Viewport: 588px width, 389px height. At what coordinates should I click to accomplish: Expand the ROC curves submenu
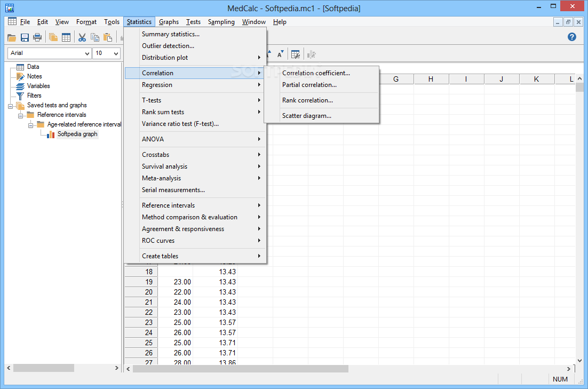(195, 241)
